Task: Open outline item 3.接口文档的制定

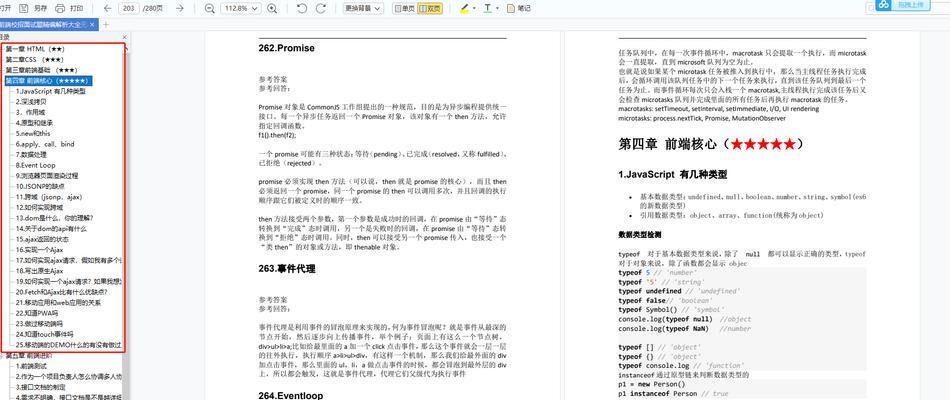Action: [41, 387]
